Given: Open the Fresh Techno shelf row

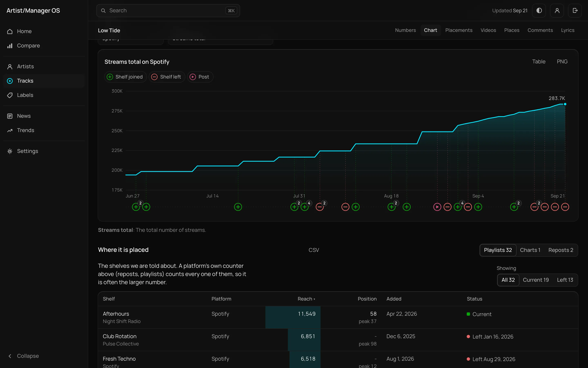Looking at the screenshot, I should tap(338, 360).
